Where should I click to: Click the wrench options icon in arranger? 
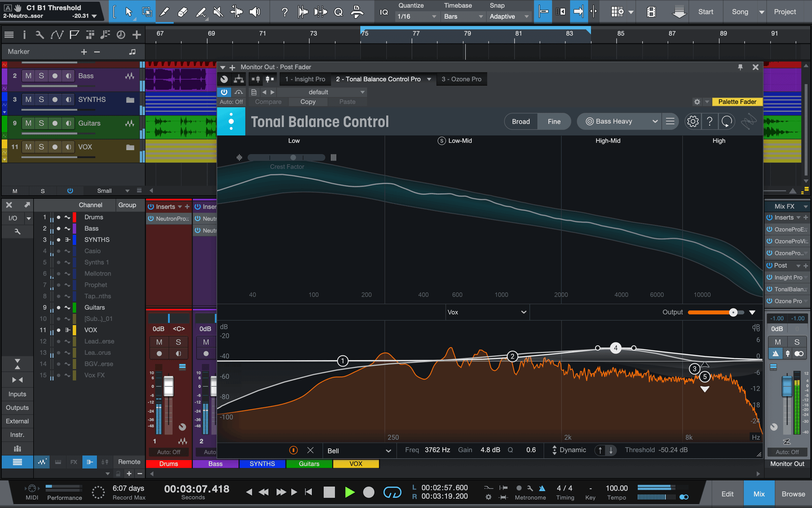point(40,35)
